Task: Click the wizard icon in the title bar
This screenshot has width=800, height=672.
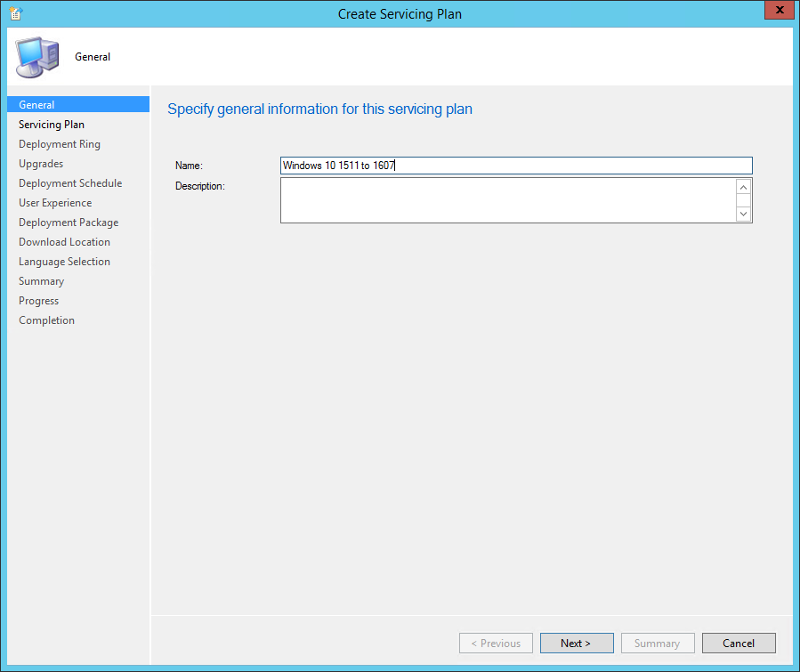Action: click(x=16, y=13)
